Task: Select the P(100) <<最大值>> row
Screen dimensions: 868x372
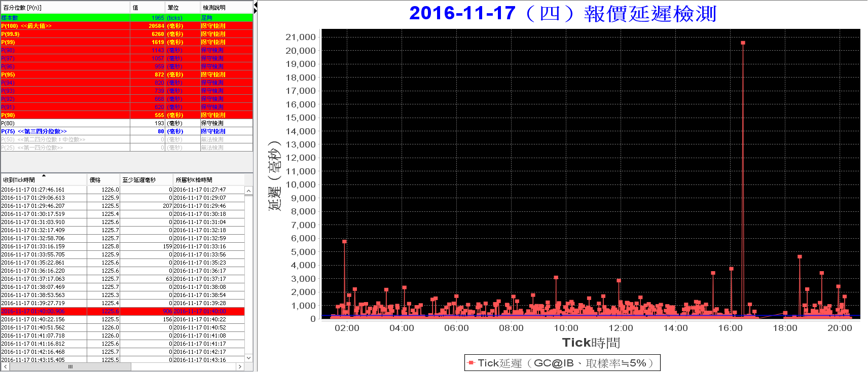Action: pyautogui.click(x=127, y=26)
